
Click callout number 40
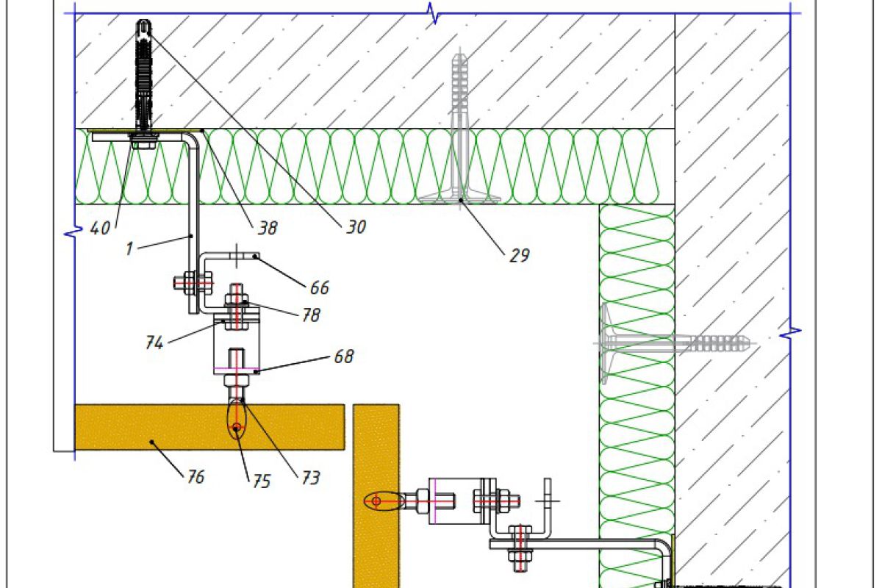[100, 229]
